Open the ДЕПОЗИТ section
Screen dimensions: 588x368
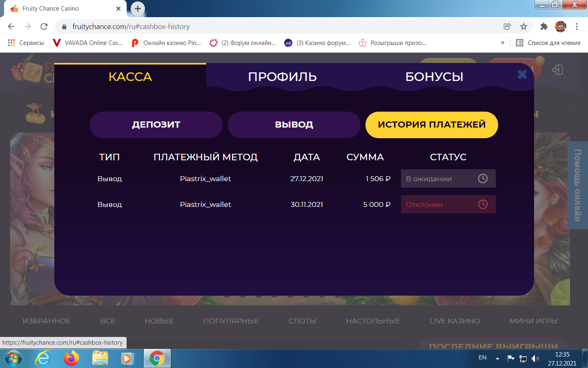pyautogui.click(x=156, y=125)
